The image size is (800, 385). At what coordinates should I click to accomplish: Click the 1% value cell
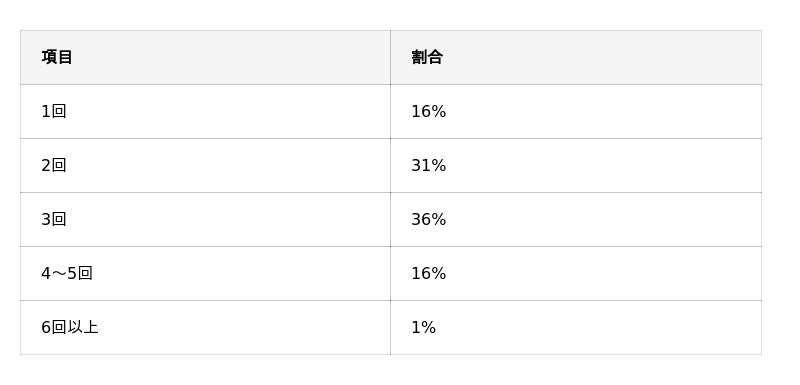click(576, 327)
